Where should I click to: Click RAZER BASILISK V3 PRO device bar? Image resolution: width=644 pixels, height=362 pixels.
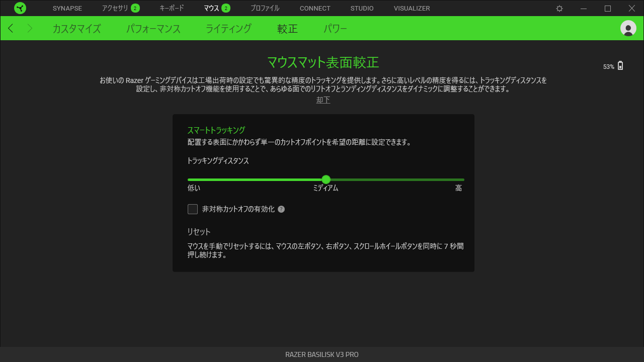(322, 354)
